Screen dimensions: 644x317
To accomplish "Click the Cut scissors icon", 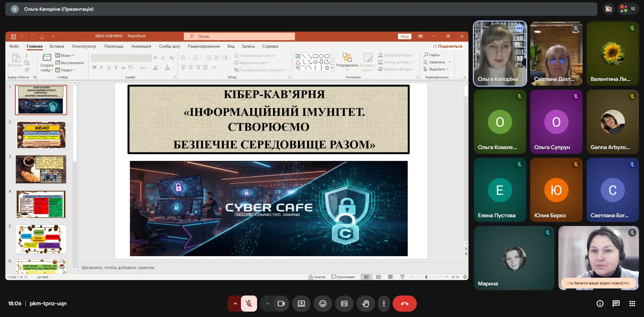I will pyautogui.click(x=27, y=55).
